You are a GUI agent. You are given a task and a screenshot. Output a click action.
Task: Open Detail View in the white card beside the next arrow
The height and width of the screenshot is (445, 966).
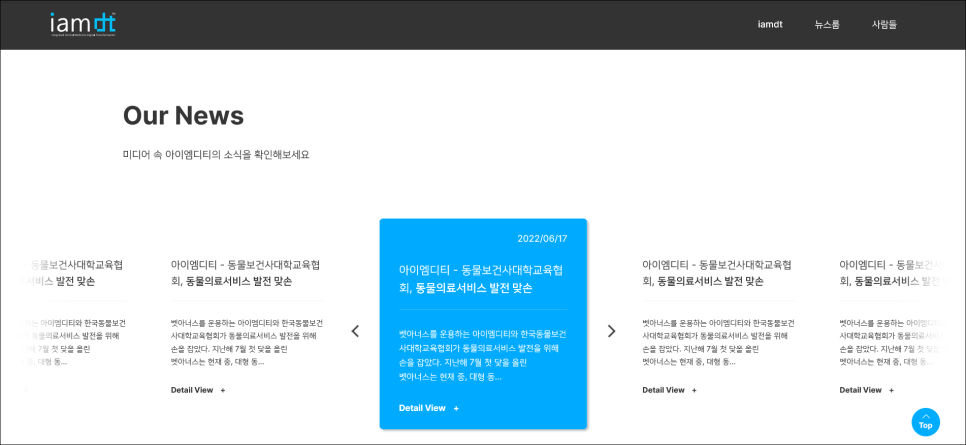(664, 390)
